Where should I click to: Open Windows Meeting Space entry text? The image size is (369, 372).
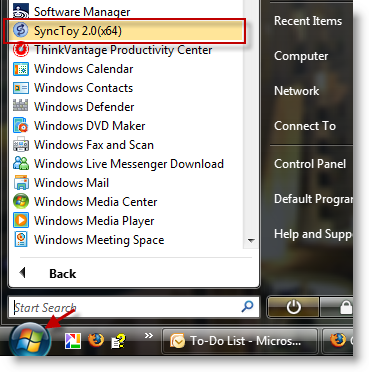[x=99, y=240]
